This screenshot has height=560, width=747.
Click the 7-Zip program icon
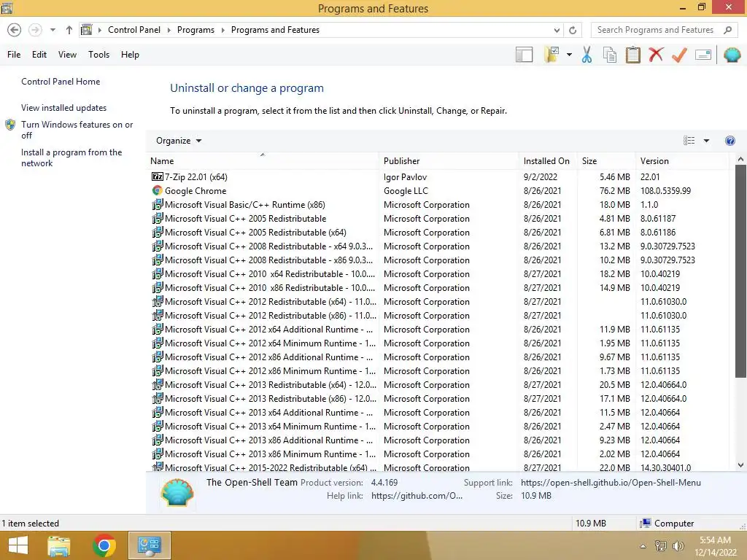158,176
